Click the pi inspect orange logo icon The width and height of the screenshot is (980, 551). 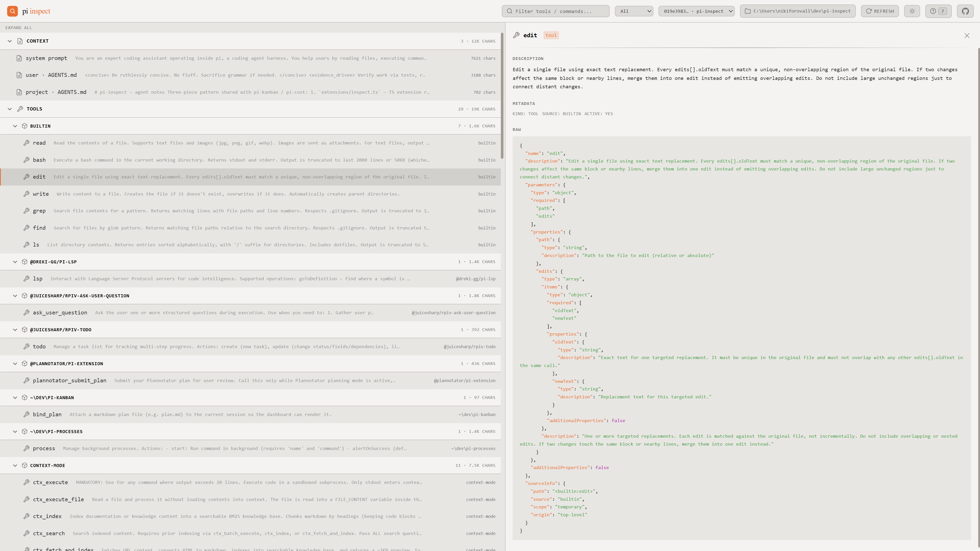point(13,11)
